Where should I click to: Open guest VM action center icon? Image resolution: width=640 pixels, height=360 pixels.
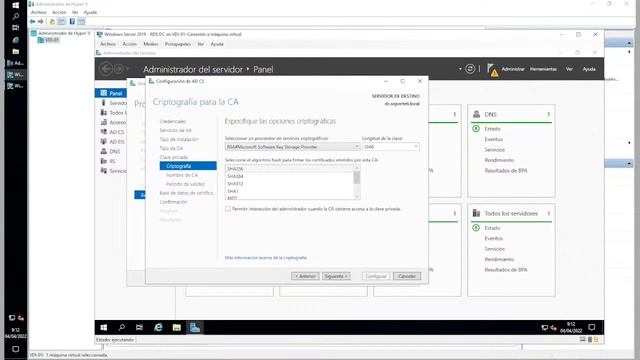point(592,327)
